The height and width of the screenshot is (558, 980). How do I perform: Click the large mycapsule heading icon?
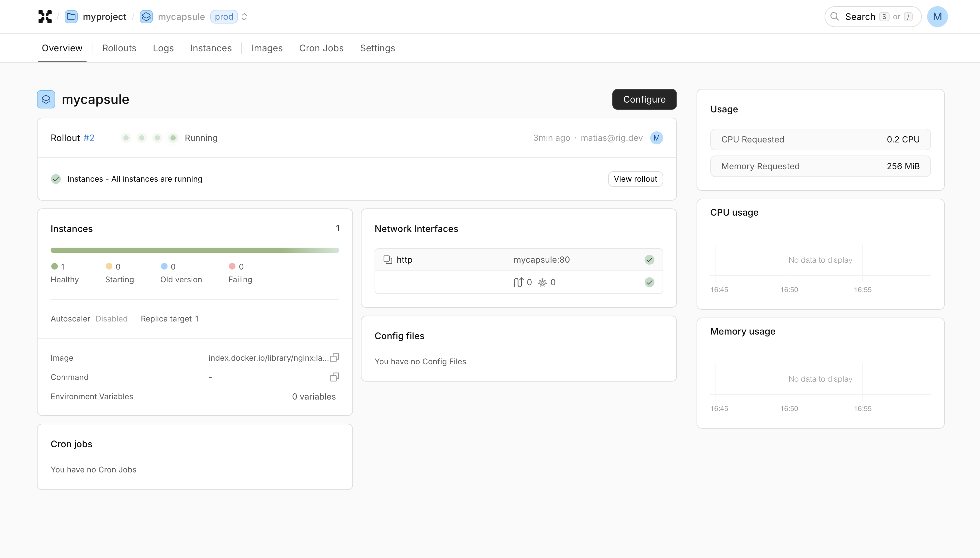pos(46,99)
